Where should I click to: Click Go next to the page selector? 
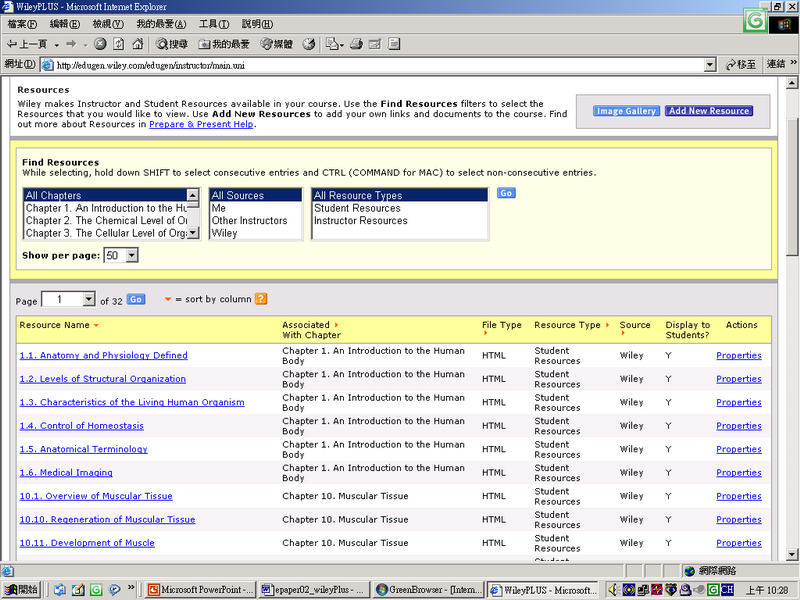tap(136, 299)
